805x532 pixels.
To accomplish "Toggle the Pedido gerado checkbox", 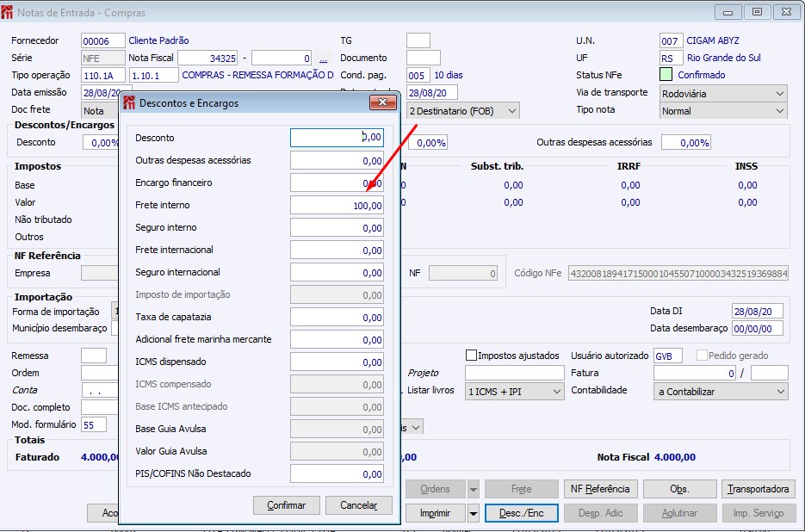I will 702,356.
